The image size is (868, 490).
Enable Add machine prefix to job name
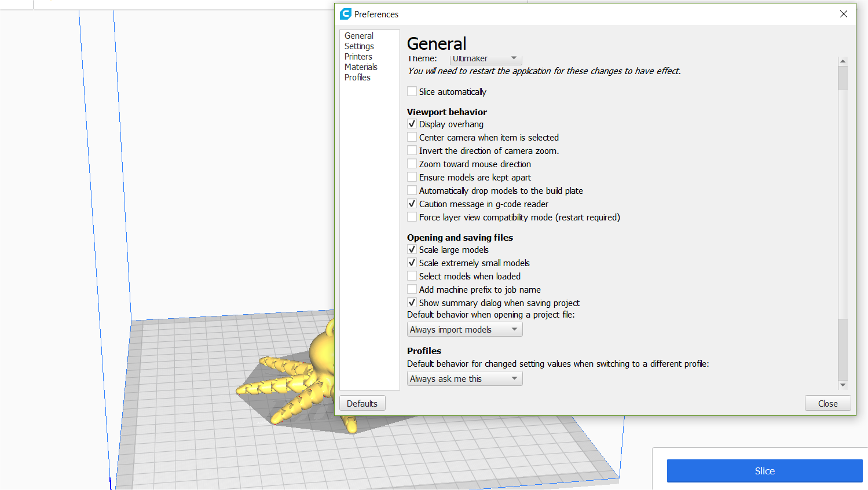[412, 289]
